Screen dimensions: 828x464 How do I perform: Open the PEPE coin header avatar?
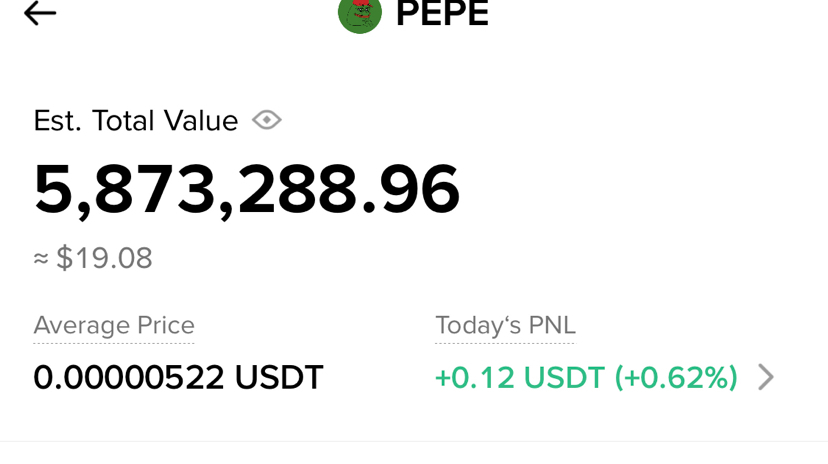click(360, 14)
